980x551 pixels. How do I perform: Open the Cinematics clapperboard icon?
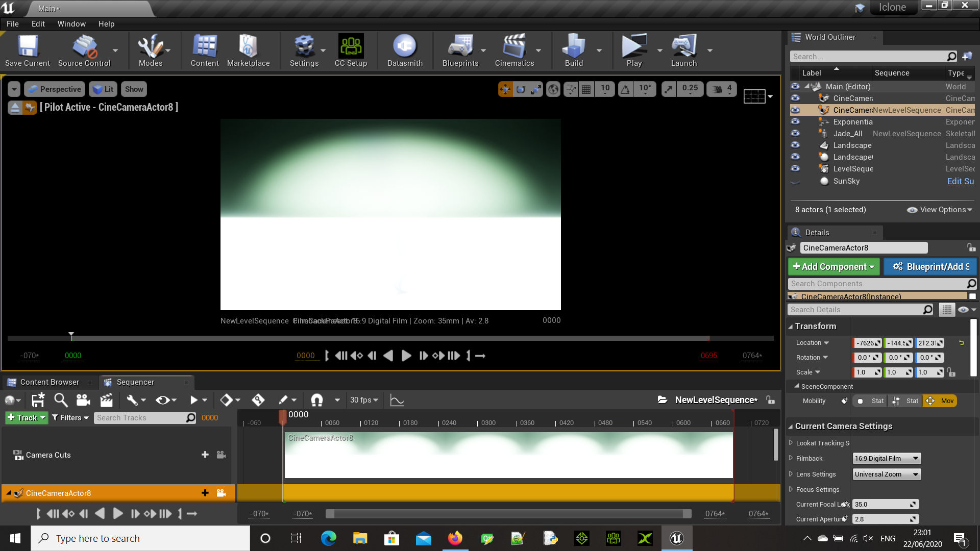pyautogui.click(x=514, y=51)
